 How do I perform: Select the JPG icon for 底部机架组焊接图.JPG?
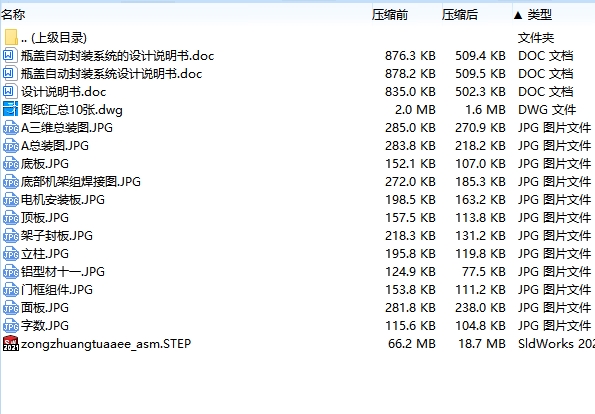(x=10, y=182)
